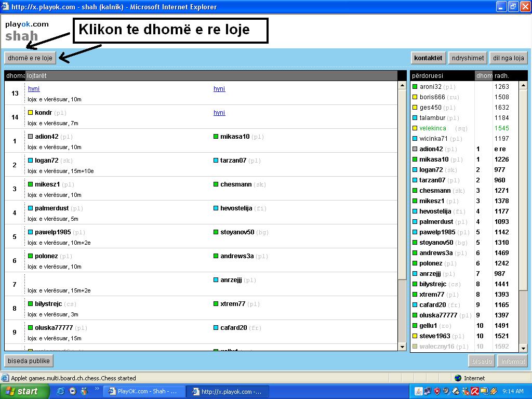Click green status icon of chesmann in room 3
The width and height of the screenshot is (532, 399).
[216, 184]
